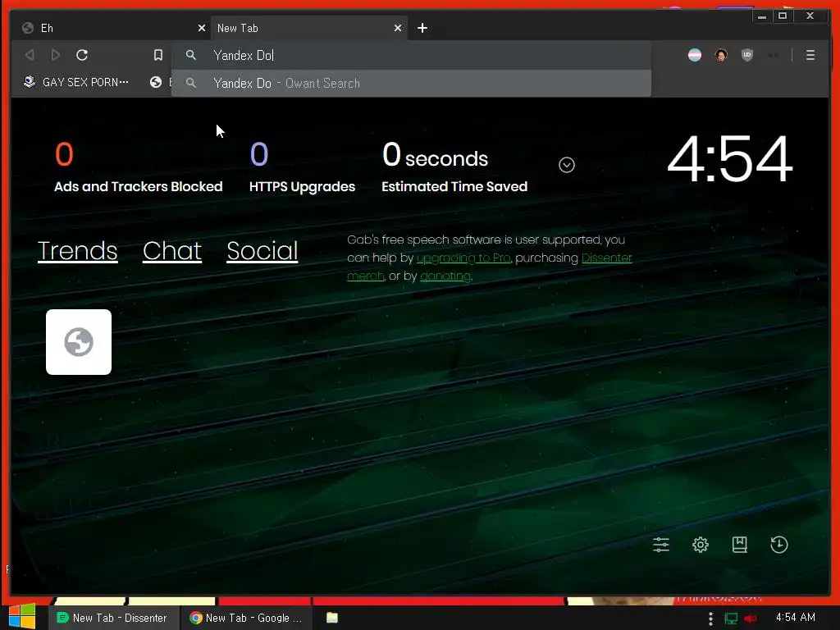Open settings gear icon on new tab

(x=701, y=545)
